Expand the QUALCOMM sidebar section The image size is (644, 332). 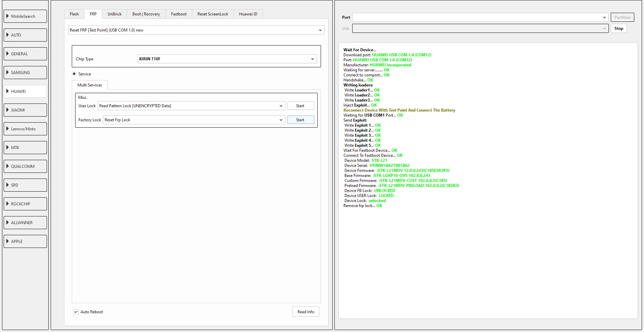click(x=25, y=166)
